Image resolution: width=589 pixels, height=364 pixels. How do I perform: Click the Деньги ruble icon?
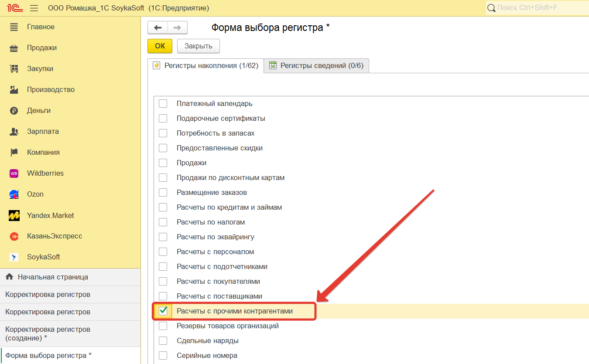pos(14,111)
